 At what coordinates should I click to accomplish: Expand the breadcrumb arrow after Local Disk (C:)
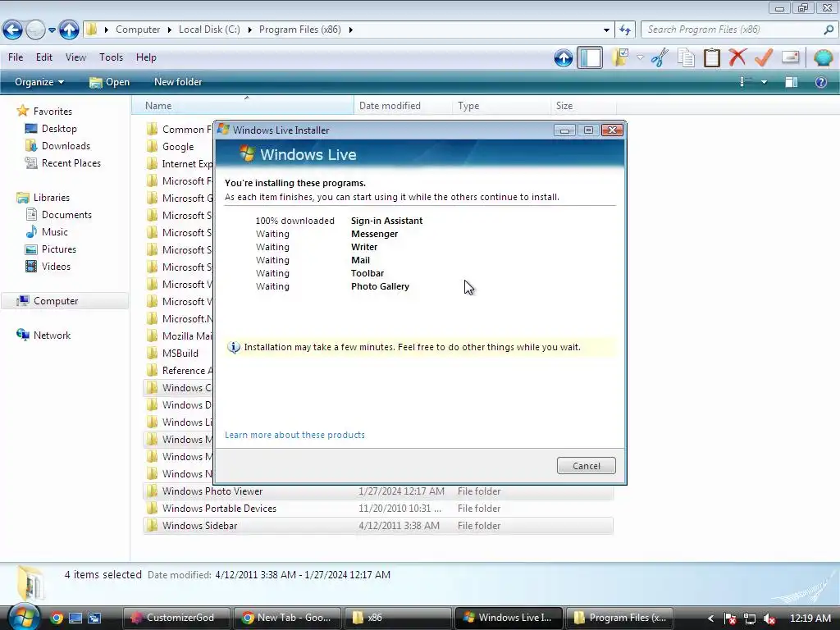(249, 30)
